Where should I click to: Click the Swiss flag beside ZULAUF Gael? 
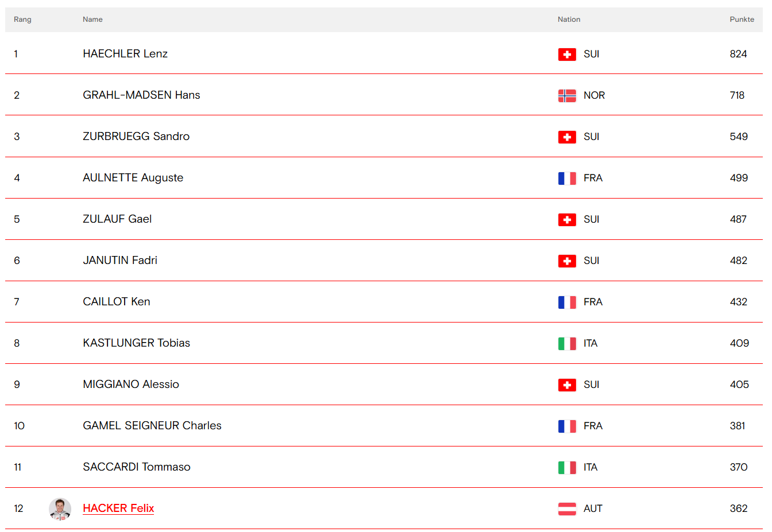point(567,220)
